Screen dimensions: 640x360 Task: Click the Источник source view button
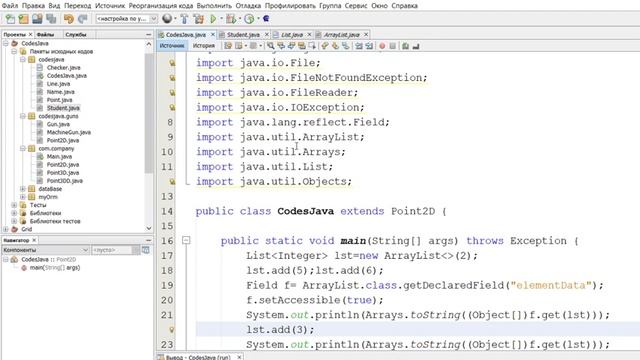pyautogui.click(x=172, y=46)
